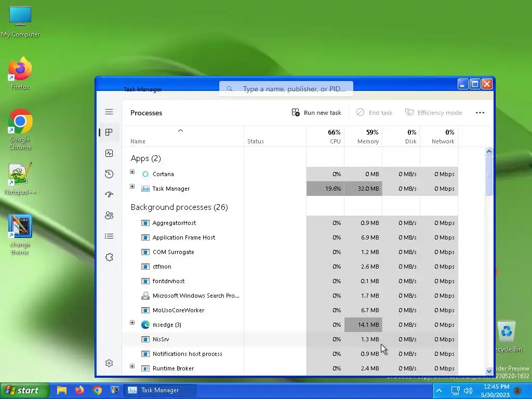Viewport: 532px width, 399px height.
Task: Open App history sidebar icon
Action: (x=109, y=174)
